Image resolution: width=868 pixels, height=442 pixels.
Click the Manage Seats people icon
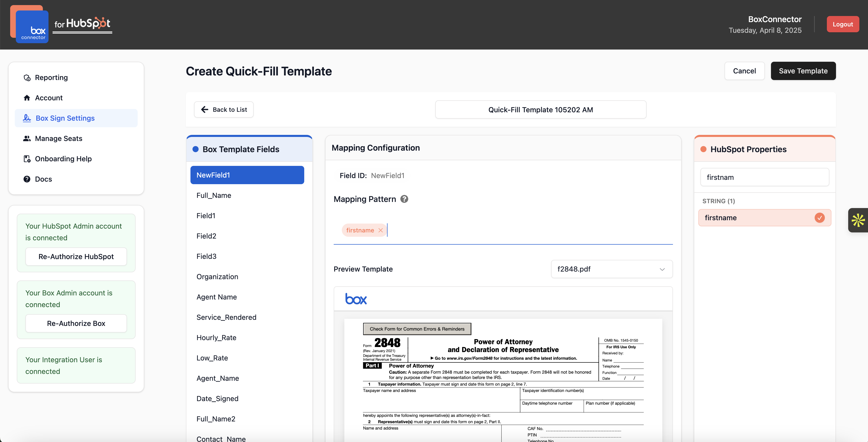tap(27, 138)
